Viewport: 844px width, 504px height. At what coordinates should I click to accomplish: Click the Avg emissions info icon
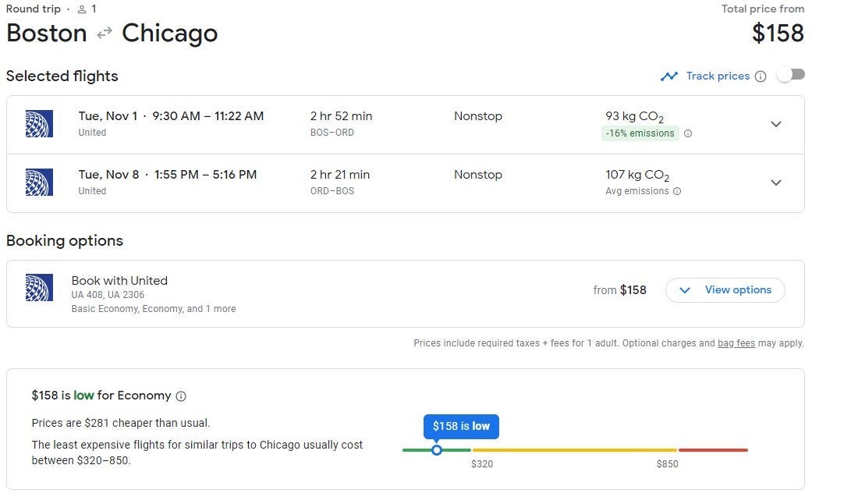pos(677,191)
